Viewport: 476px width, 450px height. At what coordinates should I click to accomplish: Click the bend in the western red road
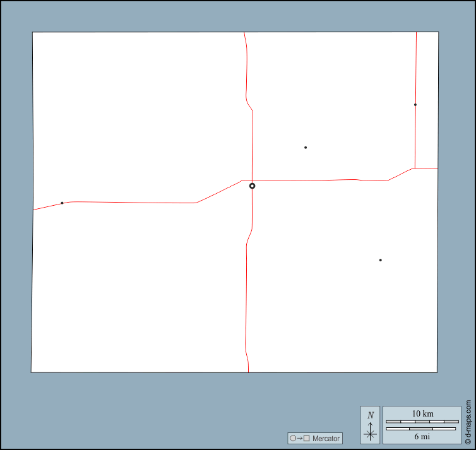tap(196, 203)
